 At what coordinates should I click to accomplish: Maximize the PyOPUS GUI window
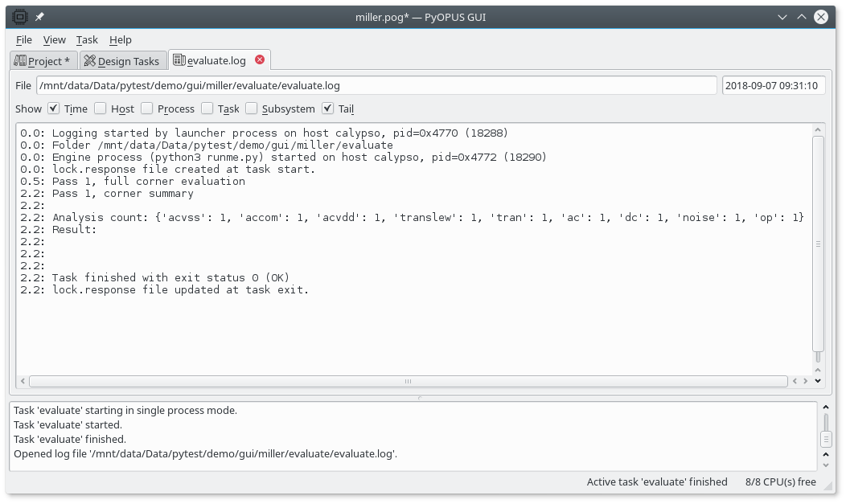coord(801,17)
